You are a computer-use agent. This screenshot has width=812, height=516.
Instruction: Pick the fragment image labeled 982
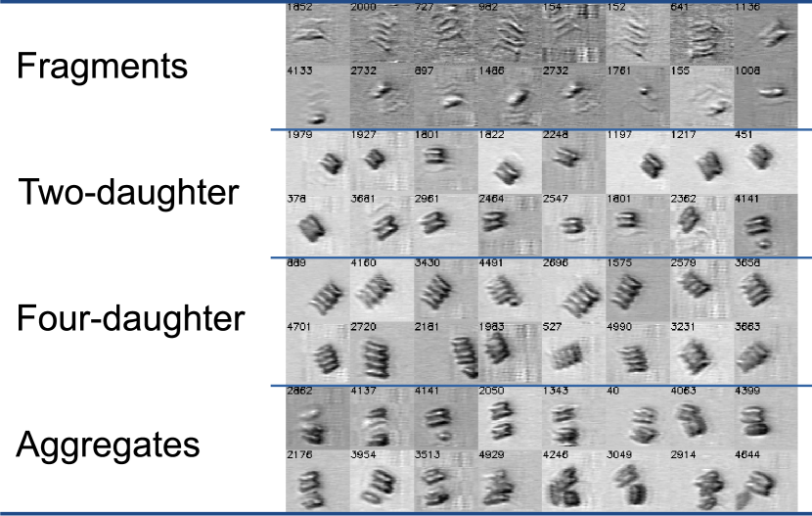pyautogui.click(x=510, y=33)
